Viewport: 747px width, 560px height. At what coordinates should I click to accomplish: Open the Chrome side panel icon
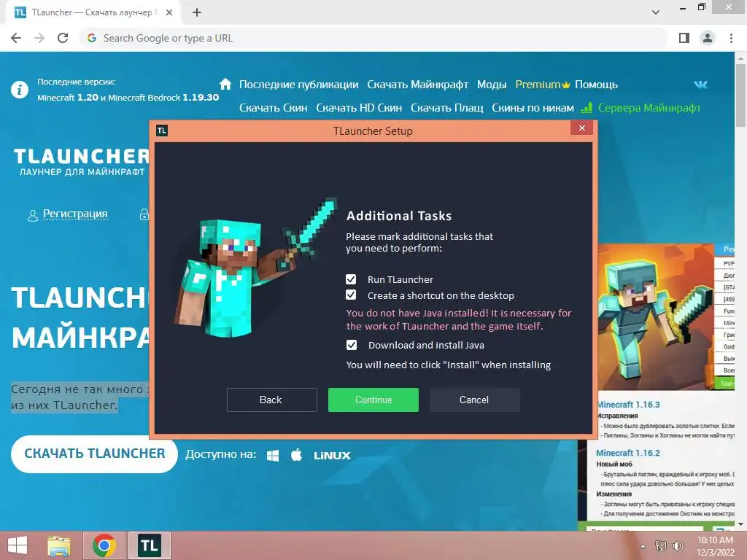684,38
